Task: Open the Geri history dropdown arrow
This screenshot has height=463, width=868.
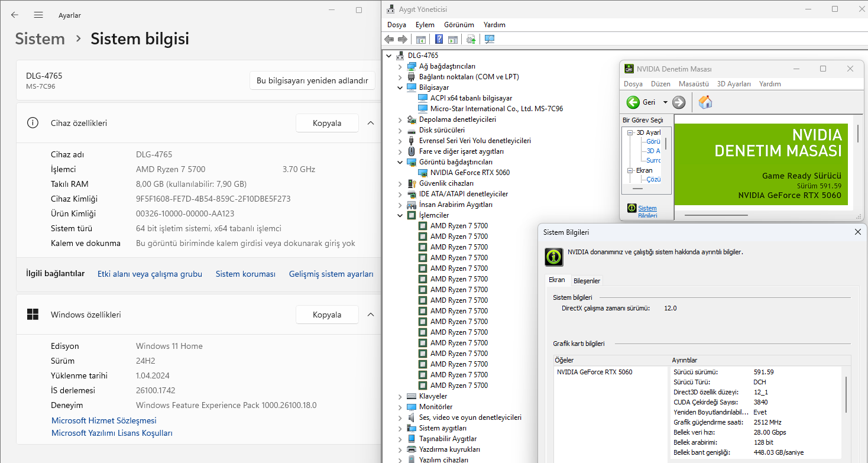Action: (x=665, y=102)
